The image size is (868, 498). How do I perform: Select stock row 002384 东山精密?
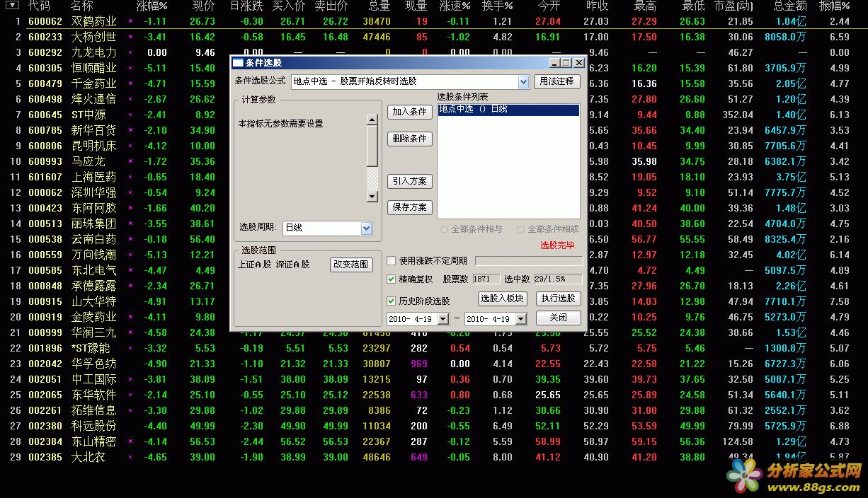(x=434, y=441)
